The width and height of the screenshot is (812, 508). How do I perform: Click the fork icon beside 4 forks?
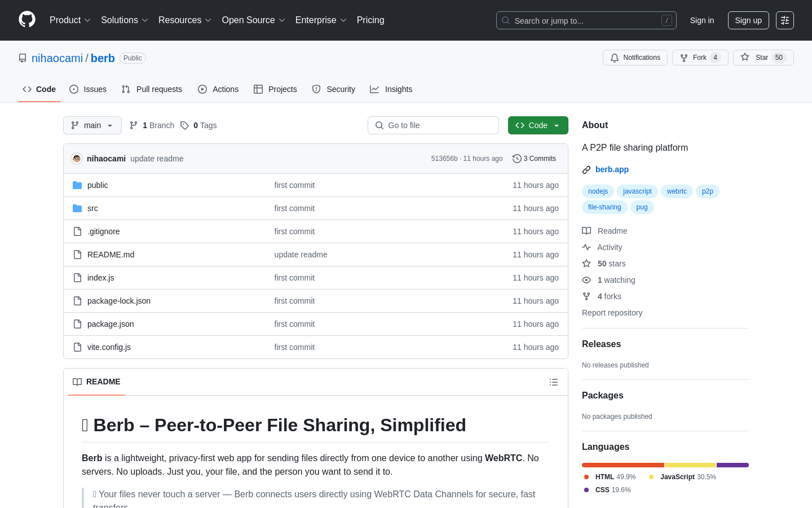pos(586,296)
